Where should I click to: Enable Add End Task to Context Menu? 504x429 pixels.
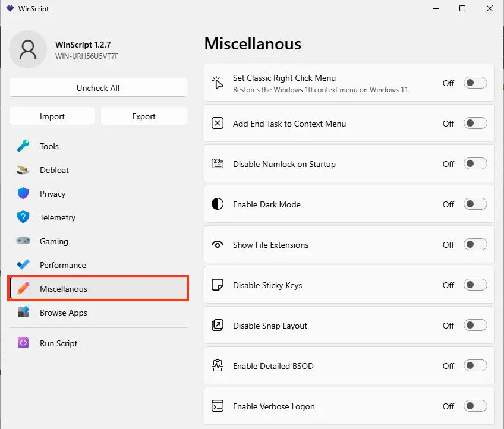click(475, 124)
